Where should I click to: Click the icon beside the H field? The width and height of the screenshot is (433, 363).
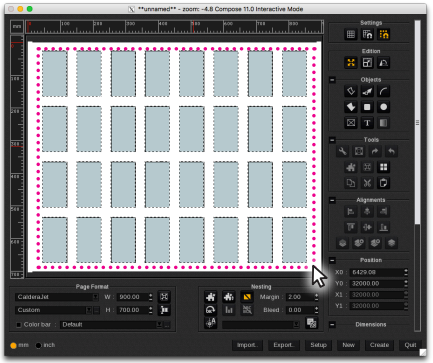tap(164, 310)
